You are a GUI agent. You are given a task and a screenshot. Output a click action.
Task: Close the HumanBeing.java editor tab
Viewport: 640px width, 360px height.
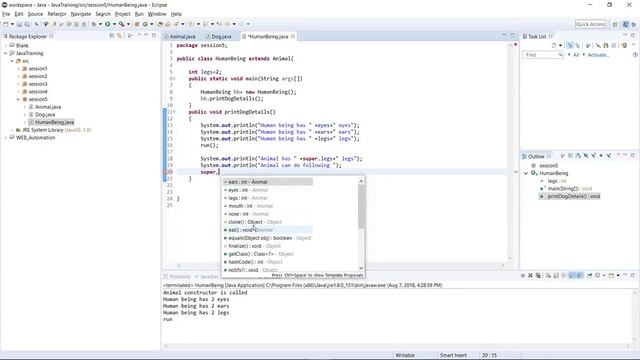pos(293,36)
